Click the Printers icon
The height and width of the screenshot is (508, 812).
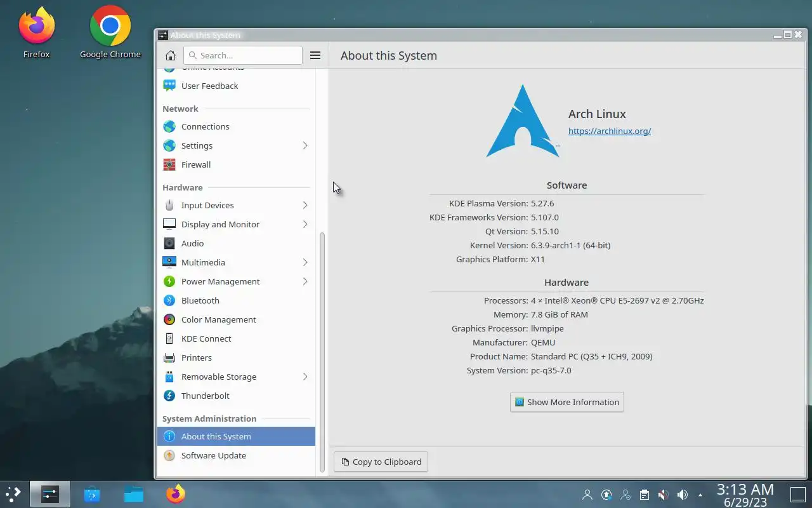[169, 358]
